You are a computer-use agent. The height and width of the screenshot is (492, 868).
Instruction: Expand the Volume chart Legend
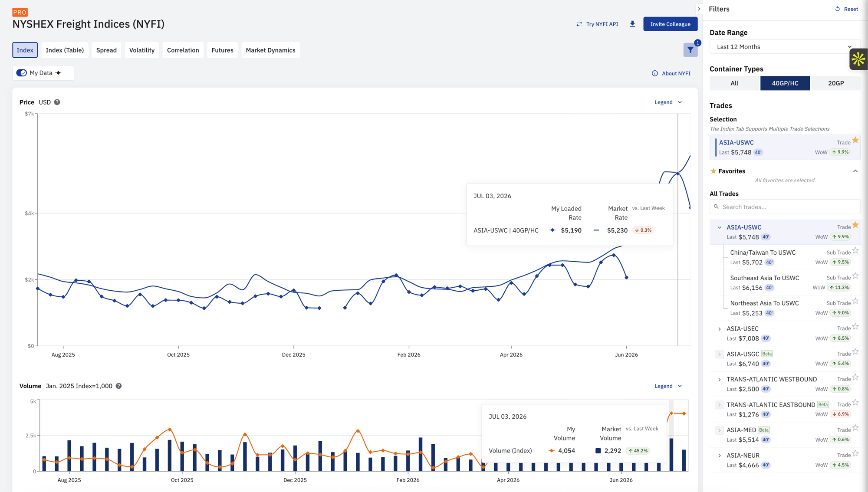pos(668,386)
